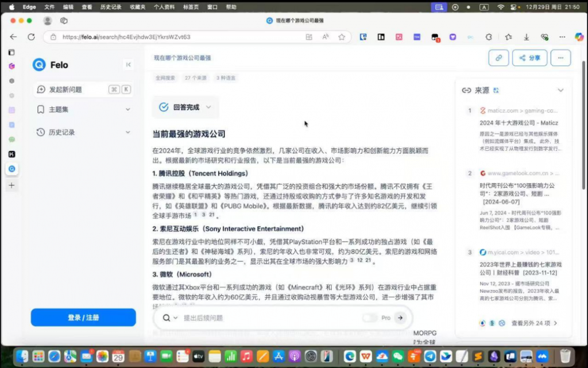Open Copilot icon in Edge toolbar
This screenshot has height=368, width=588.
[x=579, y=37]
